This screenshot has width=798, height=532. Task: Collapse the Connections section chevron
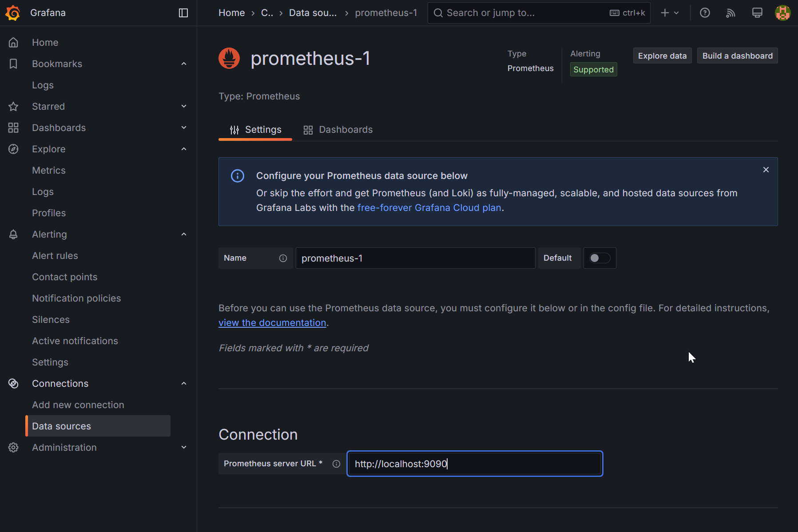tap(184, 384)
